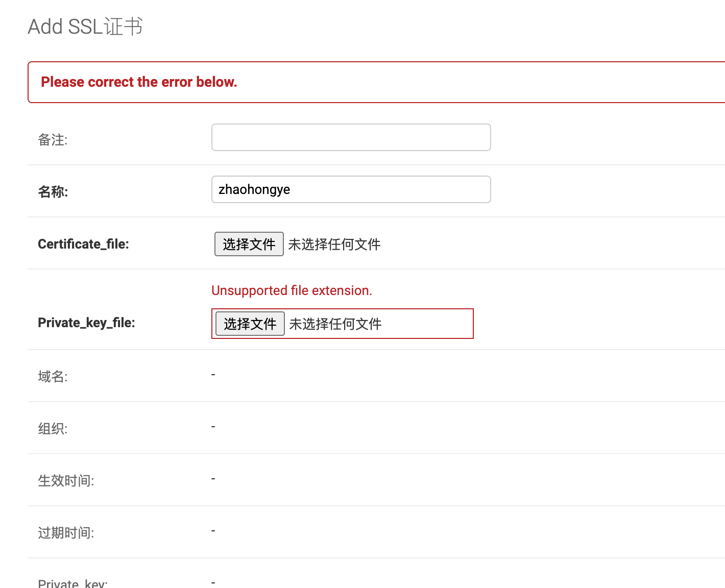Click the 未选择任何文件 text in Private_key_file box
The height and width of the screenshot is (588, 725).
pos(335,324)
